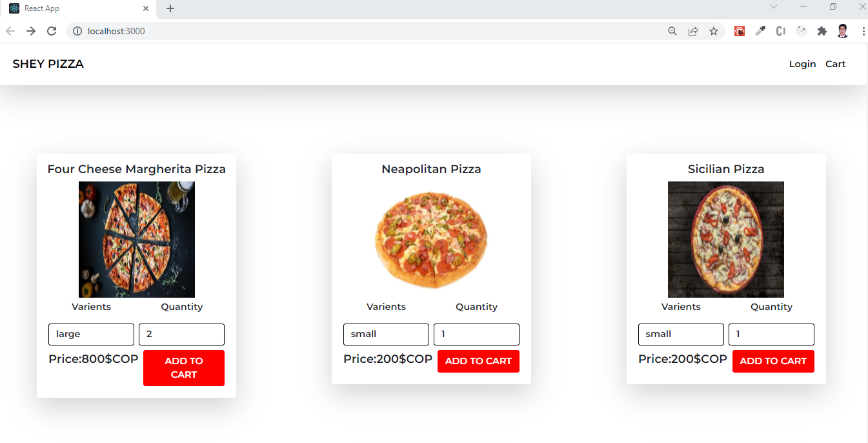Open the Chrome profile avatar
This screenshot has height=443, width=868.
click(843, 30)
